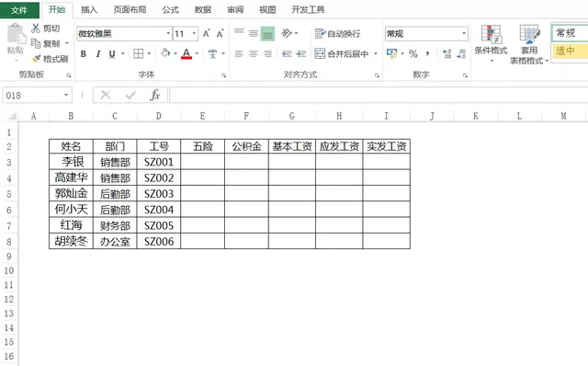The width and height of the screenshot is (588, 366).
Task: Switch to 视图 (View) tab
Action: 267,10
